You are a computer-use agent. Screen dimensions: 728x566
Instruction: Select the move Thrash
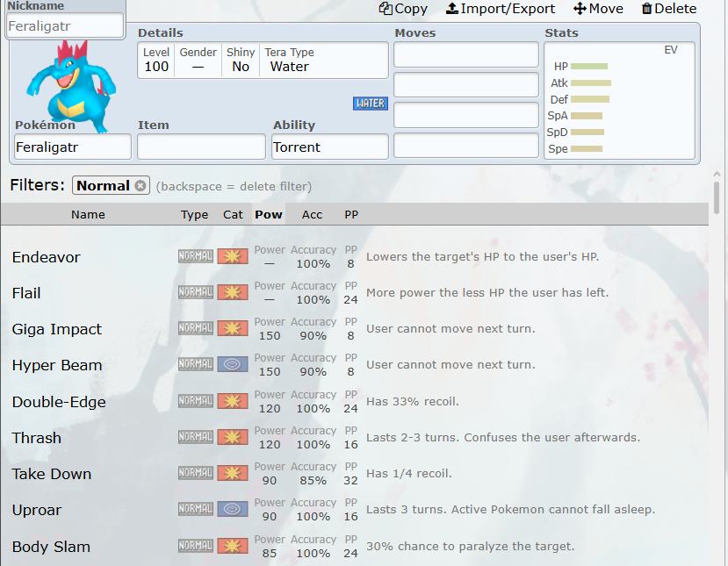tap(354, 438)
